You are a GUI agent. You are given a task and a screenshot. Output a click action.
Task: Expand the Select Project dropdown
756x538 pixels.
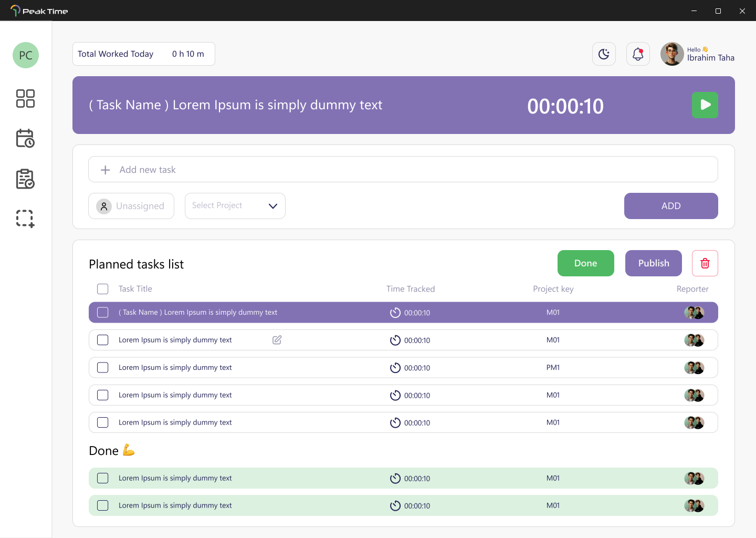(x=235, y=206)
